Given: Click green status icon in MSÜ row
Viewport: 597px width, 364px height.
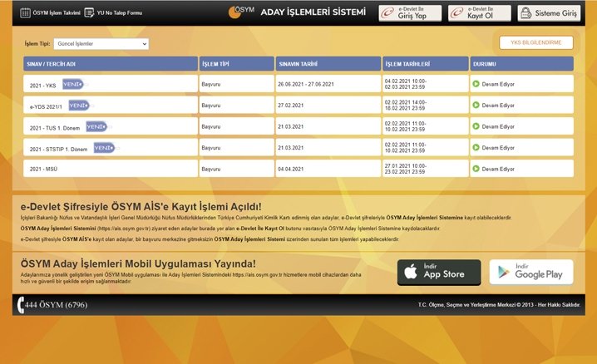Looking at the screenshot, I should pyautogui.click(x=476, y=169).
